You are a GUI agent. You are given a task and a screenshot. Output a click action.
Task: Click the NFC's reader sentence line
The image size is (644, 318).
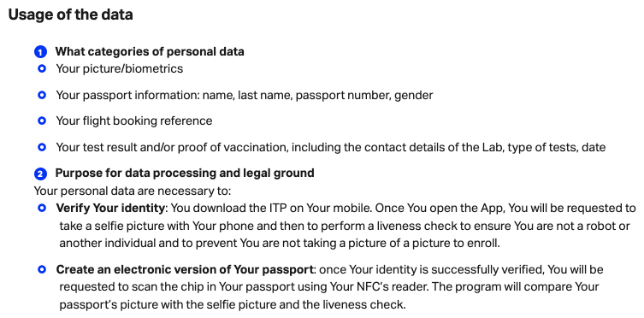pos(329,286)
